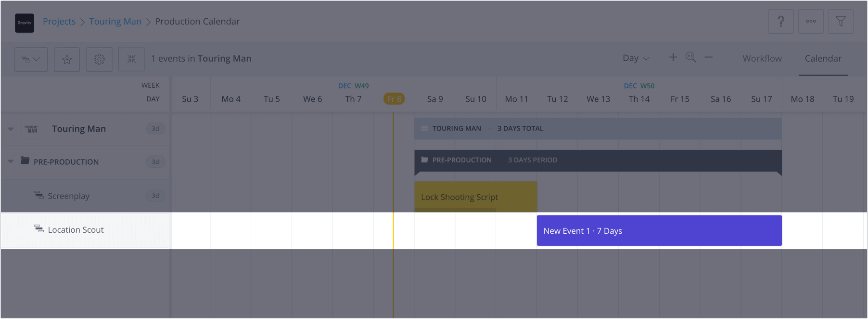
Task: Click the Gravity logo icon
Action: pyautogui.click(x=25, y=23)
